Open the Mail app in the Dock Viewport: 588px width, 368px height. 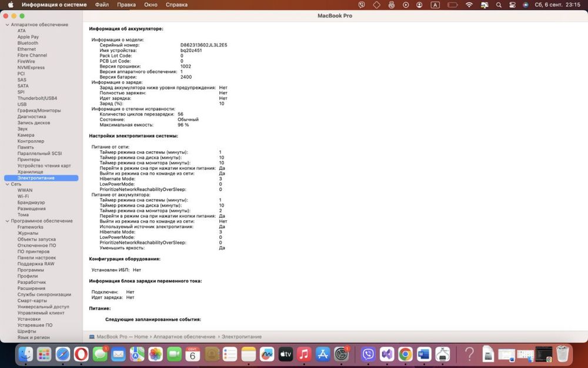pyautogui.click(x=119, y=354)
